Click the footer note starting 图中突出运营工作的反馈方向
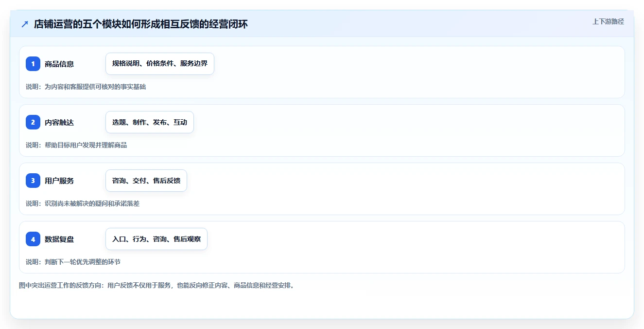644x329 pixels. pyautogui.click(x=157, y=285)
